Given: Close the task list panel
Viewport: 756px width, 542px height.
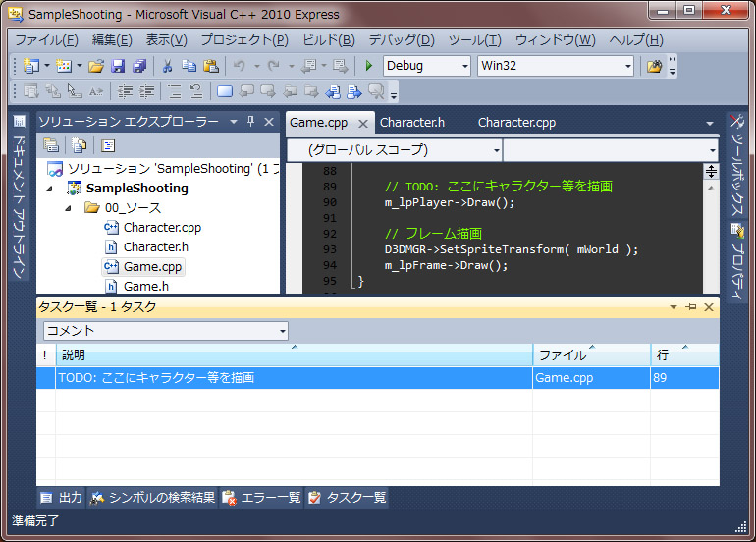Looking at the screenshot, I should click(x=709, y=306).
